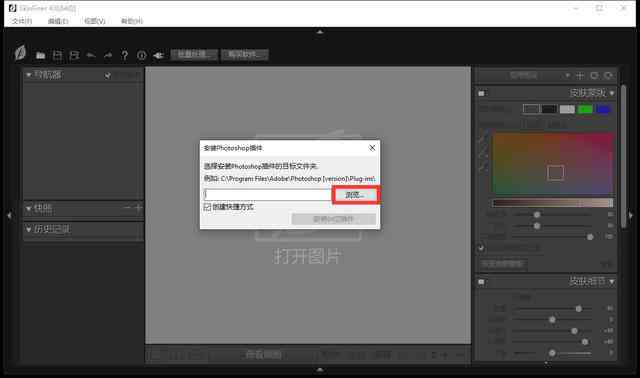Expand the 历史记录 panel
Image resolution: width=640 pixels, height=378 pixels.
point(29,229)
